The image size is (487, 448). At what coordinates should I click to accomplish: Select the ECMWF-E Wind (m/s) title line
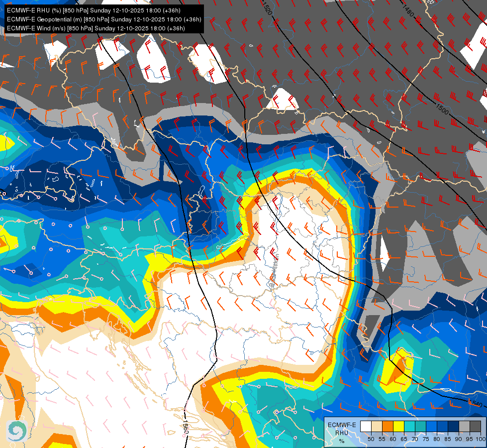tap(96, 28)
